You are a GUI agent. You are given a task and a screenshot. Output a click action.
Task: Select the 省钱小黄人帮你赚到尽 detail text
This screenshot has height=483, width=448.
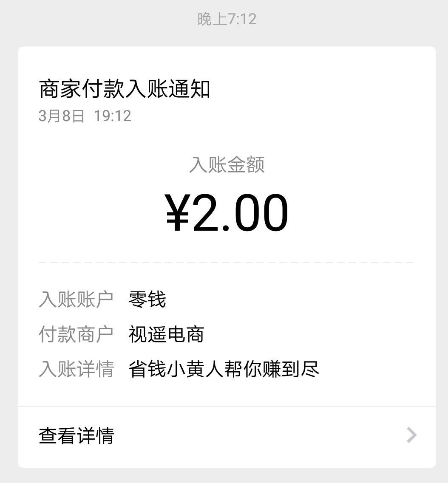pyautogui.click(x=224, y=369)
